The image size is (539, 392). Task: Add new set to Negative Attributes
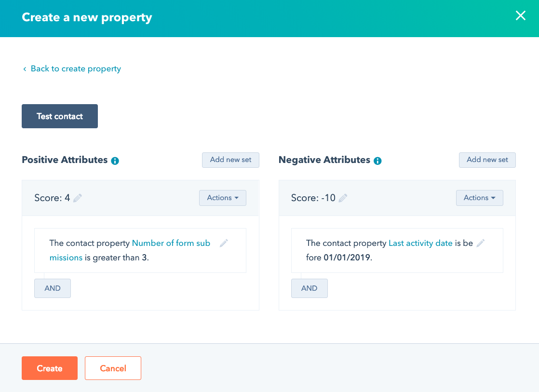pyautogui.click(x=487, y=160)
